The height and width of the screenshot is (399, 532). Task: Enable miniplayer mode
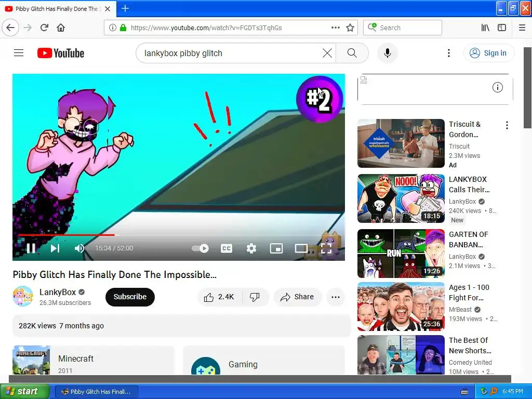[x=276, y=248]
